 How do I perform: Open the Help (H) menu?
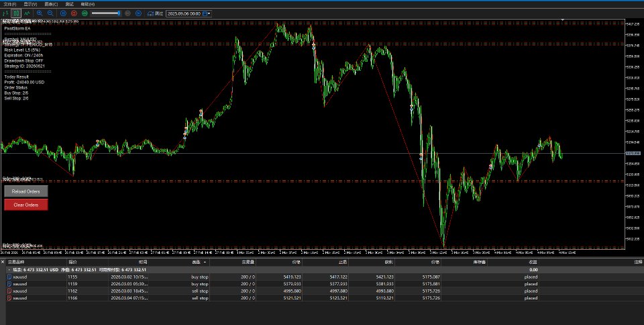pyautogui.click(x=88, y=4)
